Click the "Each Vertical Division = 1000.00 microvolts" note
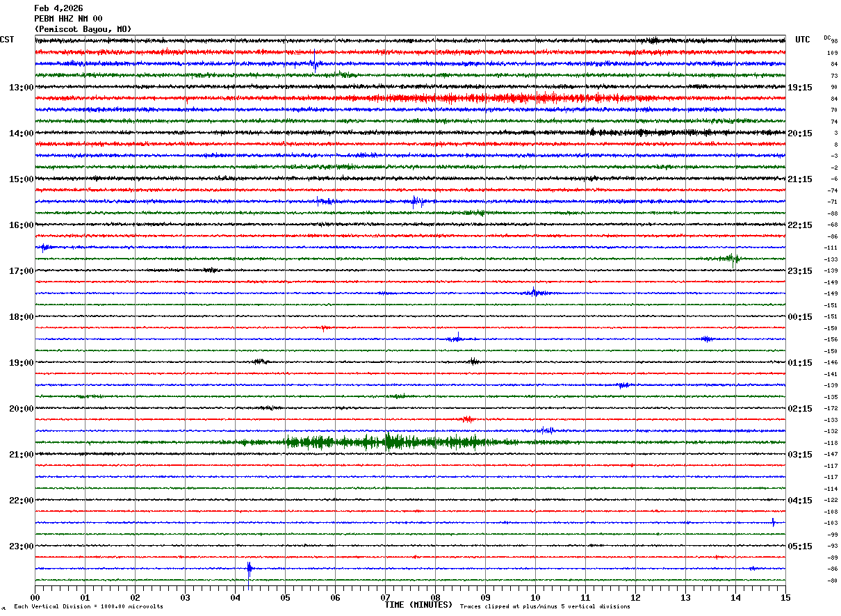This screenshot has height=616, width=841. [89, 607]
